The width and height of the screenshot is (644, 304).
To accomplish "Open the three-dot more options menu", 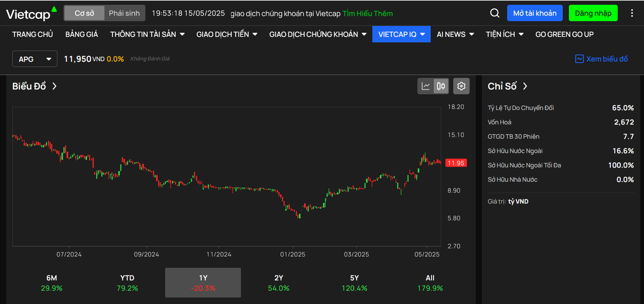I will click(x=632, y=13).
